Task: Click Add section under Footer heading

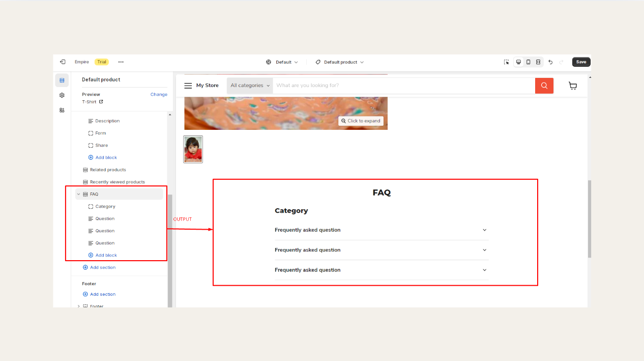Action: coord(99,294)
